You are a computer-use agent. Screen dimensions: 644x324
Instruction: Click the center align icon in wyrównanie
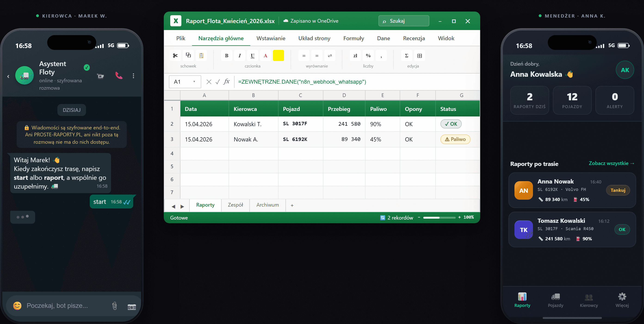tap(317, 55)
